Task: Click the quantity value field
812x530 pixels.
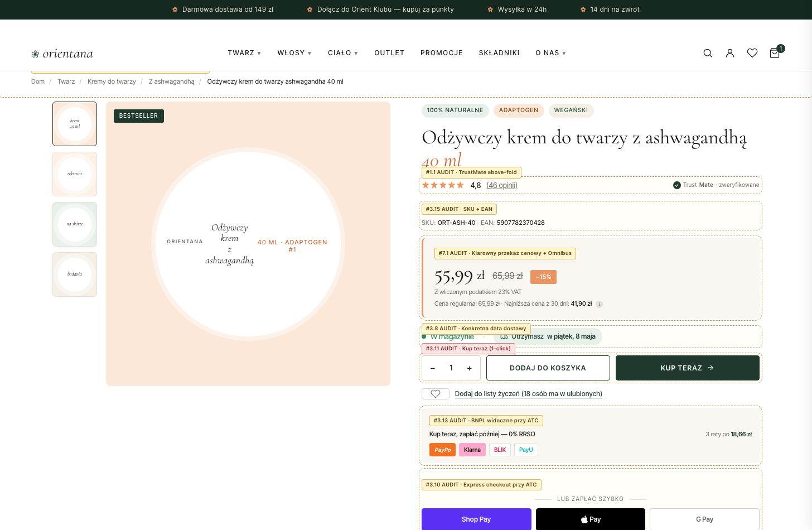Action: tap(451, 368)
